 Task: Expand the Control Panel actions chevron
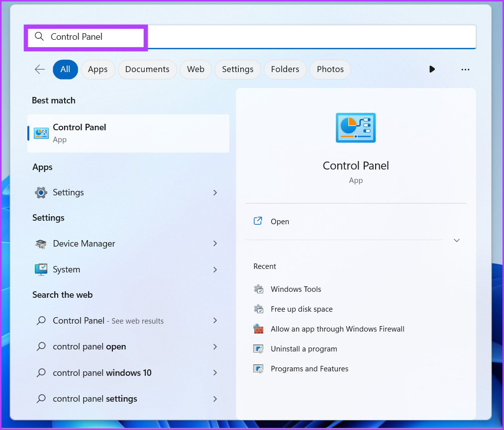point(456,240)
